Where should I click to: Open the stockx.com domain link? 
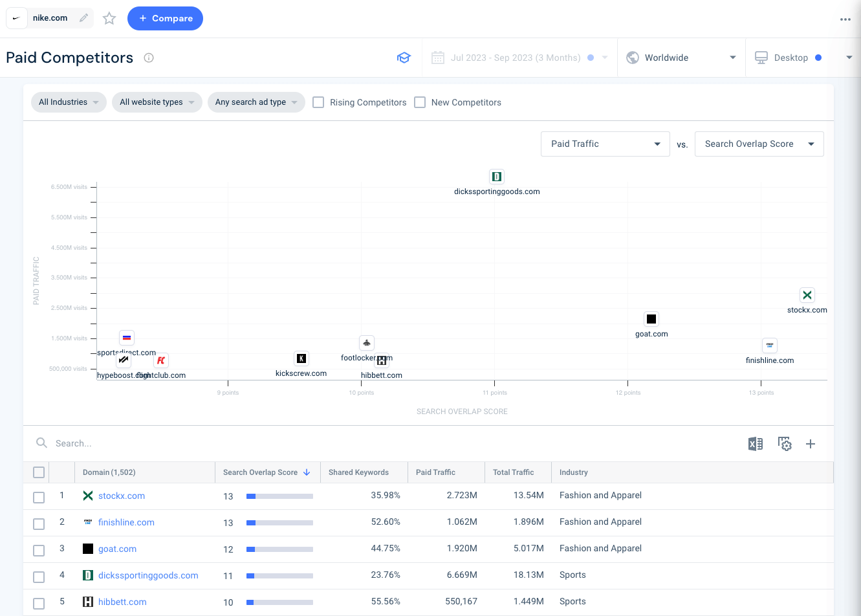click(120, 496)
